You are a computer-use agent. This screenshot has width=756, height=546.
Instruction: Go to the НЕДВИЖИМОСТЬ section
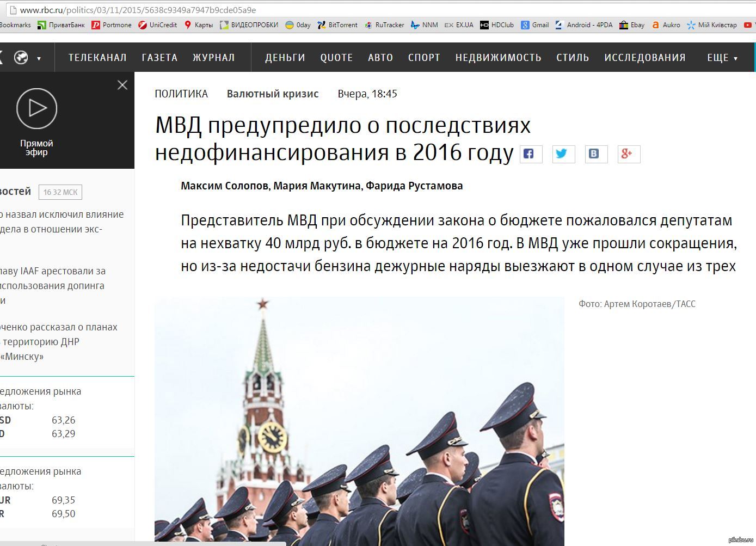point(498,58)
